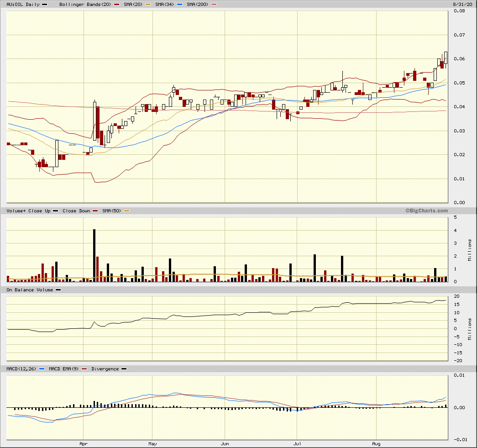Click the Close Down legend label

76,211
